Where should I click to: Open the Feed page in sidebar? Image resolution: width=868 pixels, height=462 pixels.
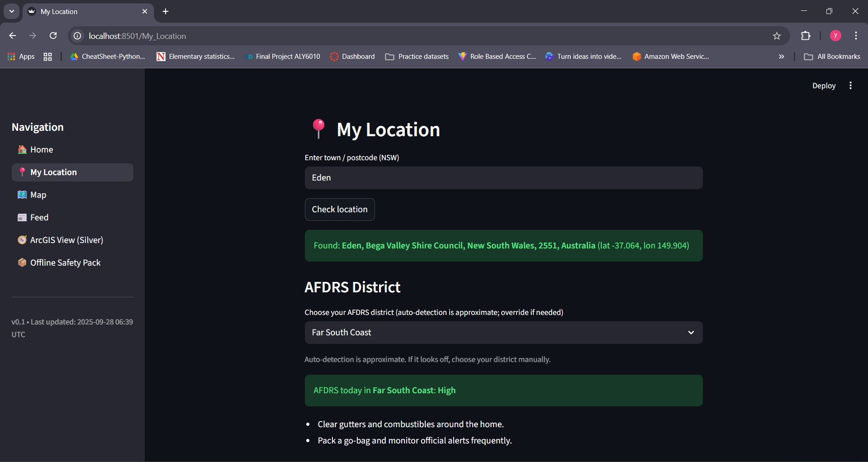coord(72,218)
